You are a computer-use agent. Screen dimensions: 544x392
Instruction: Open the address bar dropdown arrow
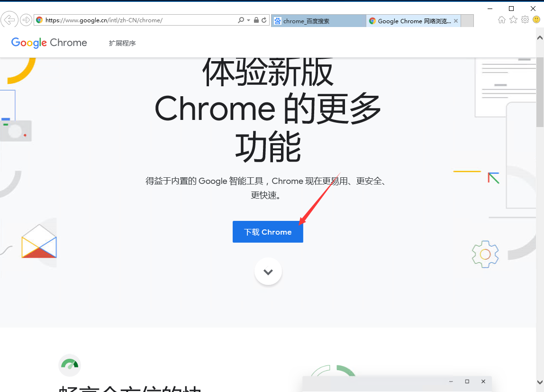click(248, 20)
